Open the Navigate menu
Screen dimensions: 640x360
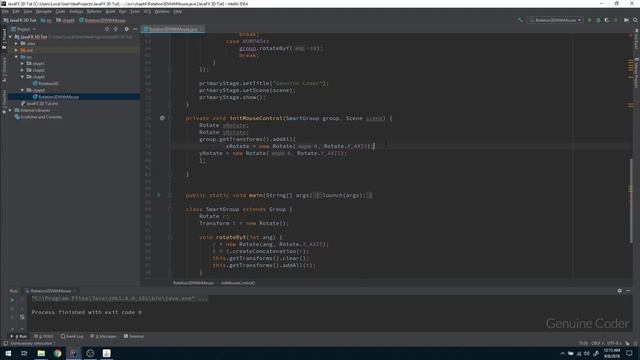43,11
